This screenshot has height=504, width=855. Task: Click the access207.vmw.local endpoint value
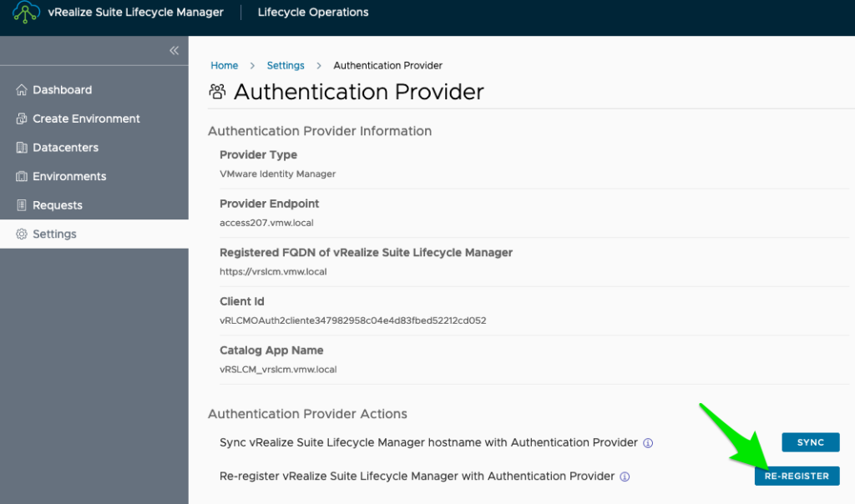pyautogui.click(x=266, y=223)
